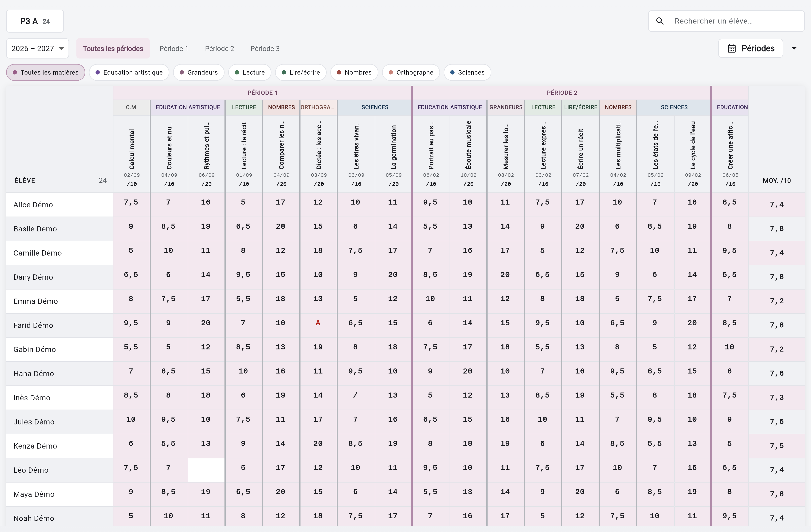
Task: Click Léo Démo's empty Rythmes et pul... cell
Action: 206,470
